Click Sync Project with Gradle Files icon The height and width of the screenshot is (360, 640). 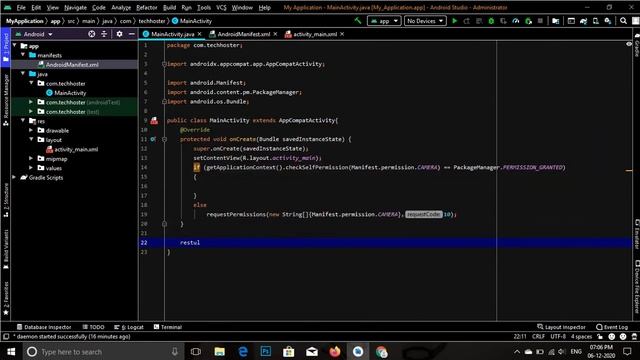(584, 21)
